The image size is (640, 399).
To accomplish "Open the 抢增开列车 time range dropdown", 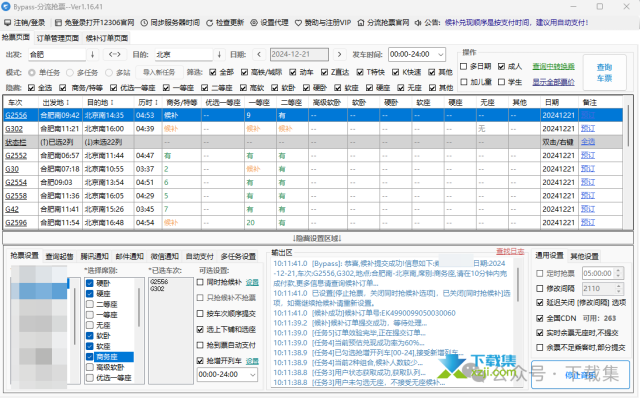I will click(253, 375).
